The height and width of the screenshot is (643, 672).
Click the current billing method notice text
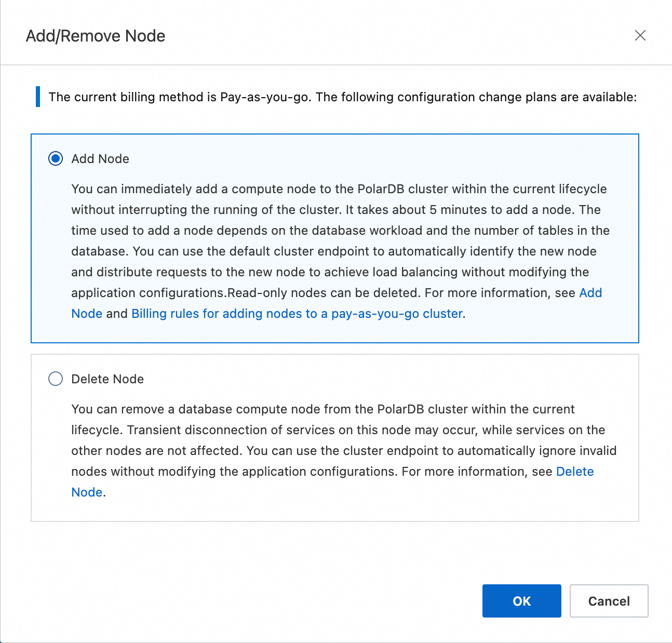342,97
